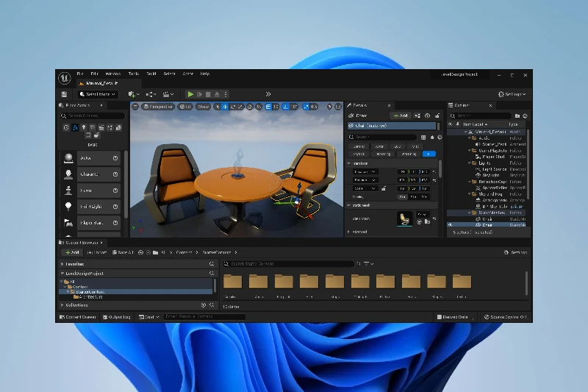This screenshot has width=588, height=392.
Task: Click the Output Log button
Action: pyautogui.click(x=118, y=317)
